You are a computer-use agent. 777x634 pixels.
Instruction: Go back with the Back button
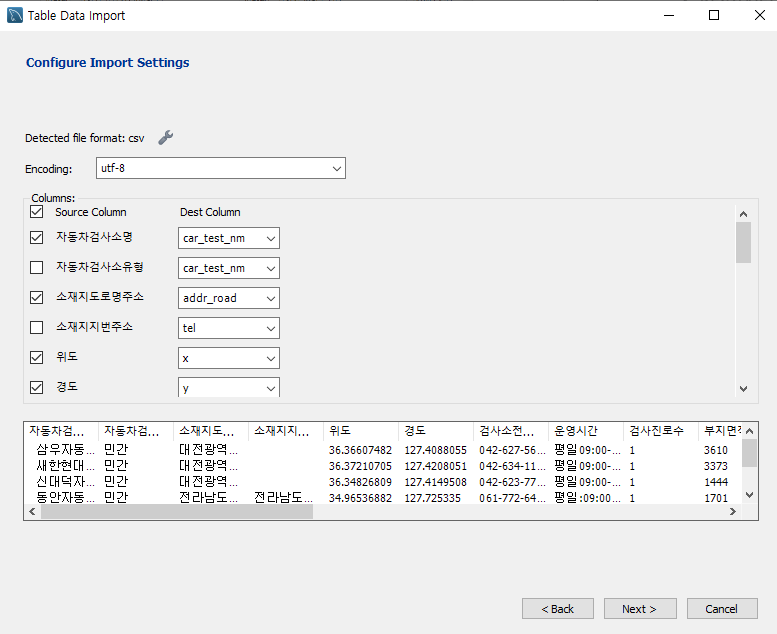[557, 609]
